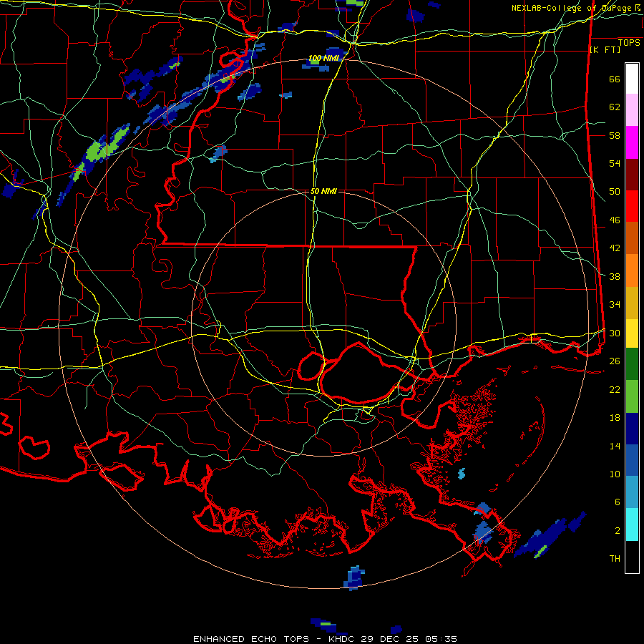Image resolution: width=644 pixels, height=644 pixels.
Task: Click the 66 legend value
Action: coord(615,79)
